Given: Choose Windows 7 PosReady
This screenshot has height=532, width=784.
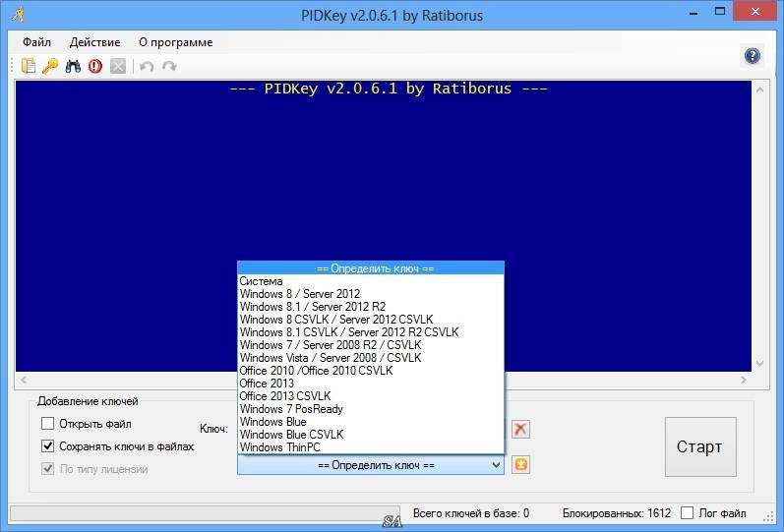Looking at the screenshot, I should click(x=371, y=409).
